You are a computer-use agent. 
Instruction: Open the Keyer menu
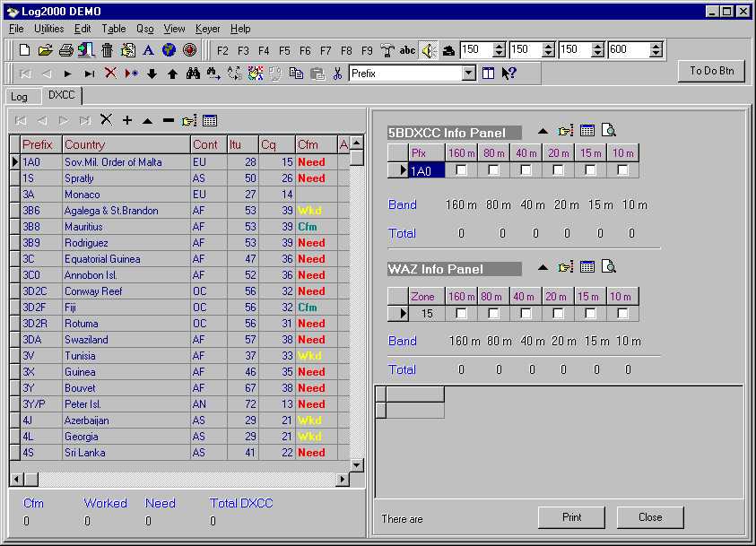click(208, 29)
